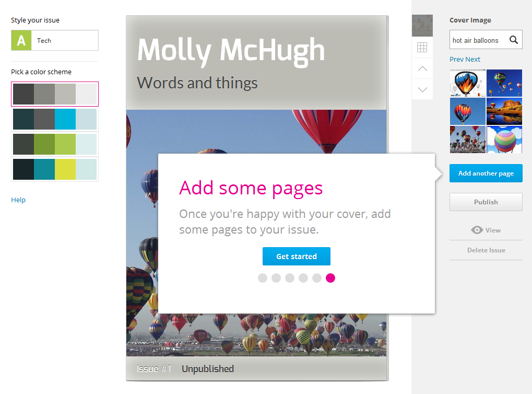
Task: Open the Help link
Action: (18, 200)
